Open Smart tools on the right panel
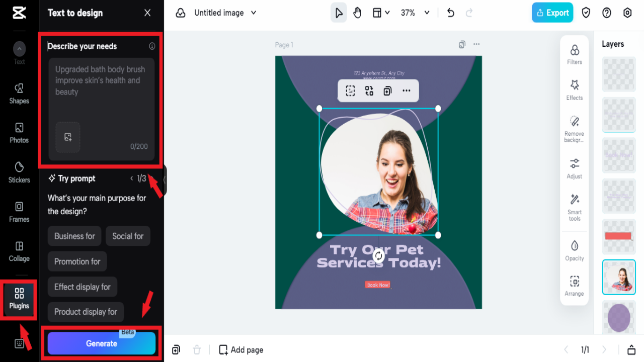This screenshot has height=362, width=644. click(x=574, y=206)
